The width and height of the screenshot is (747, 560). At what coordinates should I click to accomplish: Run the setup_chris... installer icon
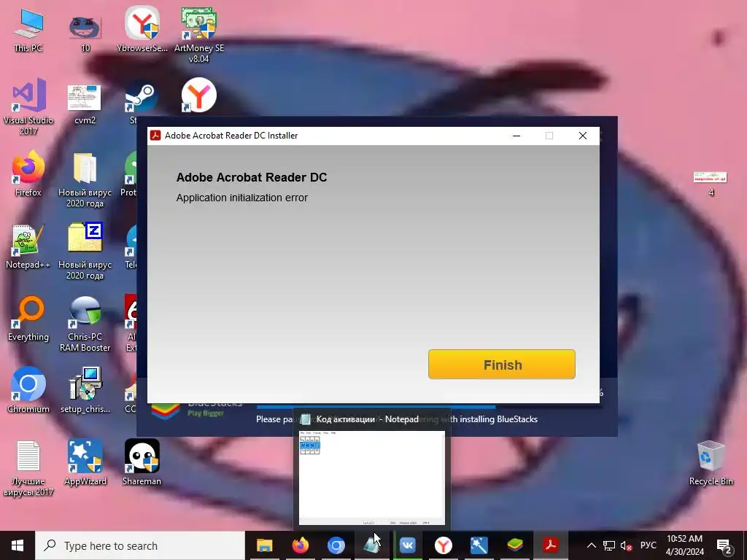(85, 390)
